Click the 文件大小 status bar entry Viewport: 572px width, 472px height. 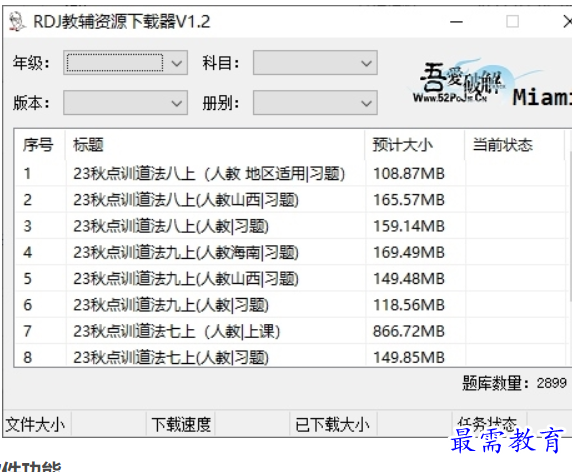point(35,424)
